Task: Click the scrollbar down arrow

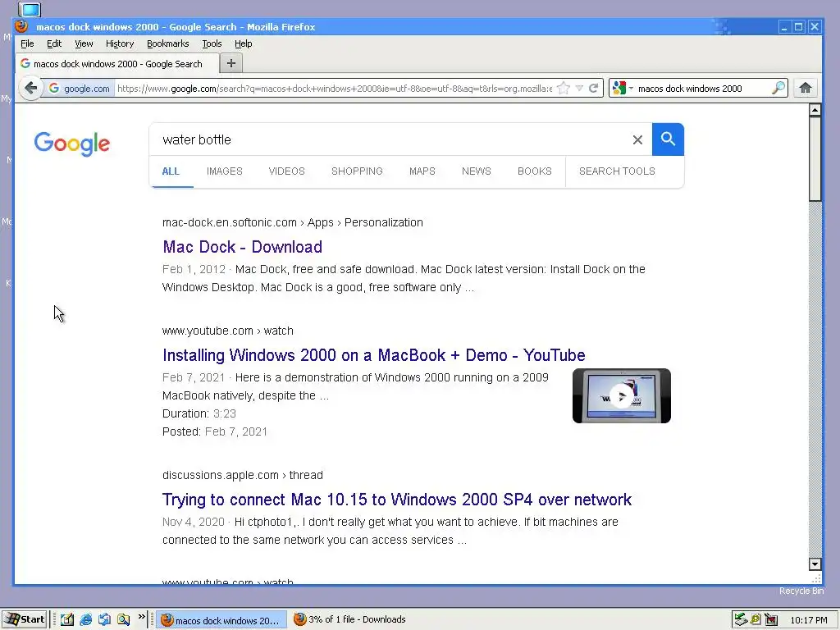Action: (815, 564)
